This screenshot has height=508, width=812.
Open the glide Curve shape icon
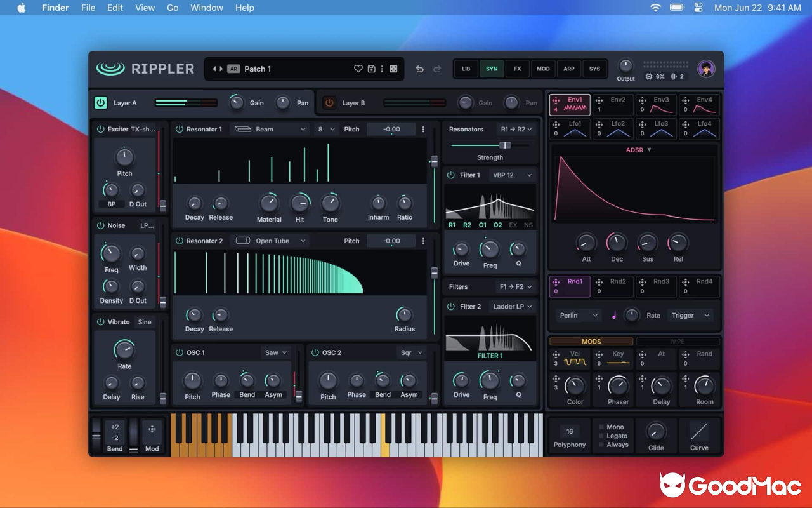(699, 432)
